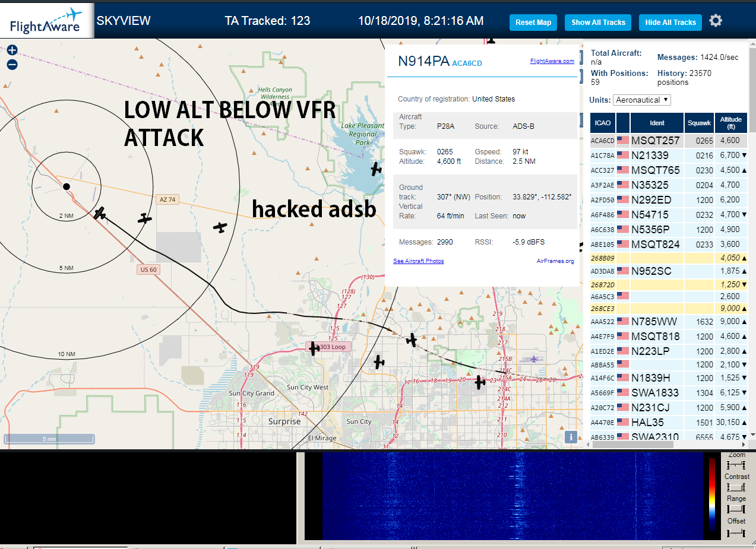756x549 pixels.
Task: Select the MSQT824 aircraft row
Action: click(x=669, y=245)
